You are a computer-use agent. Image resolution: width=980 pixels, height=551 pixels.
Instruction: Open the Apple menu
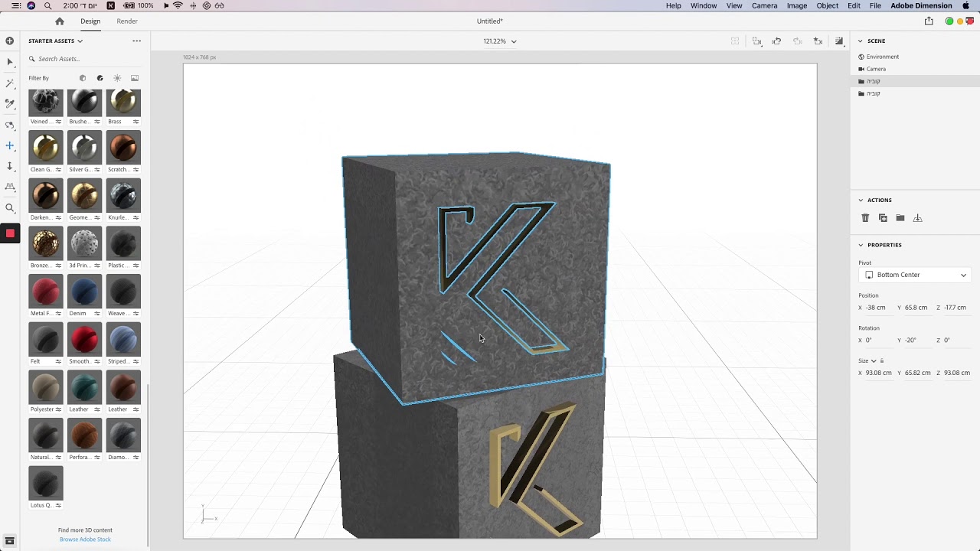(x=965, y=5)
